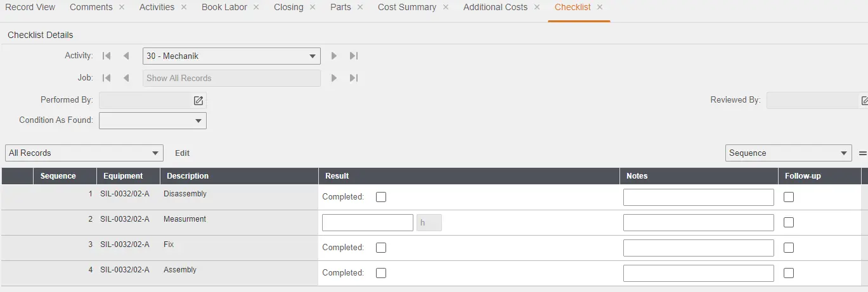Switch to the Book Labor tab
Image resolution: width=868 pixels, height=292 pixels.
pos(224,8)
